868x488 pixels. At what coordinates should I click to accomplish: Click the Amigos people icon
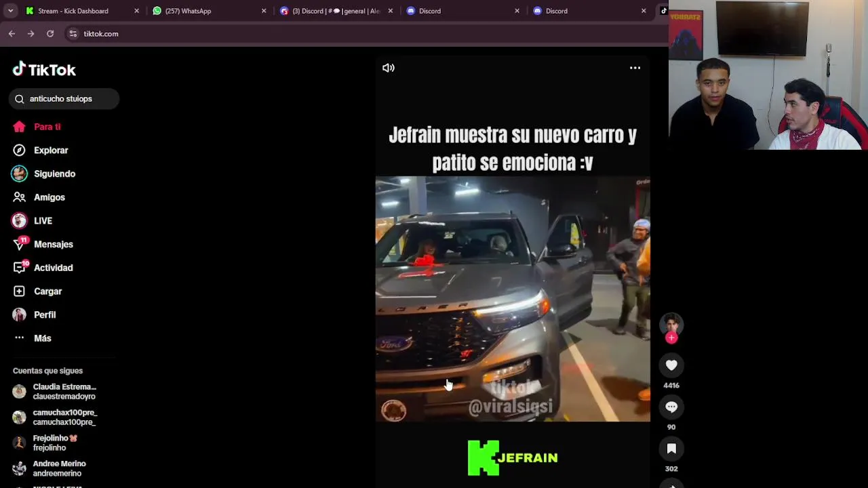[19, 197]
